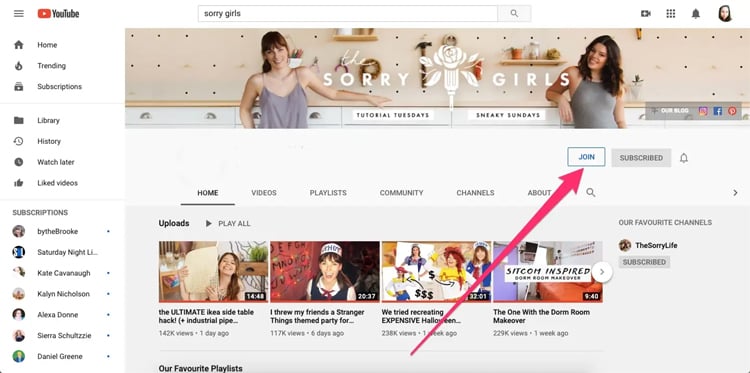750x373 pixels.
Task: Switch to the COMMUNITY tab
Action: point(401,193)
